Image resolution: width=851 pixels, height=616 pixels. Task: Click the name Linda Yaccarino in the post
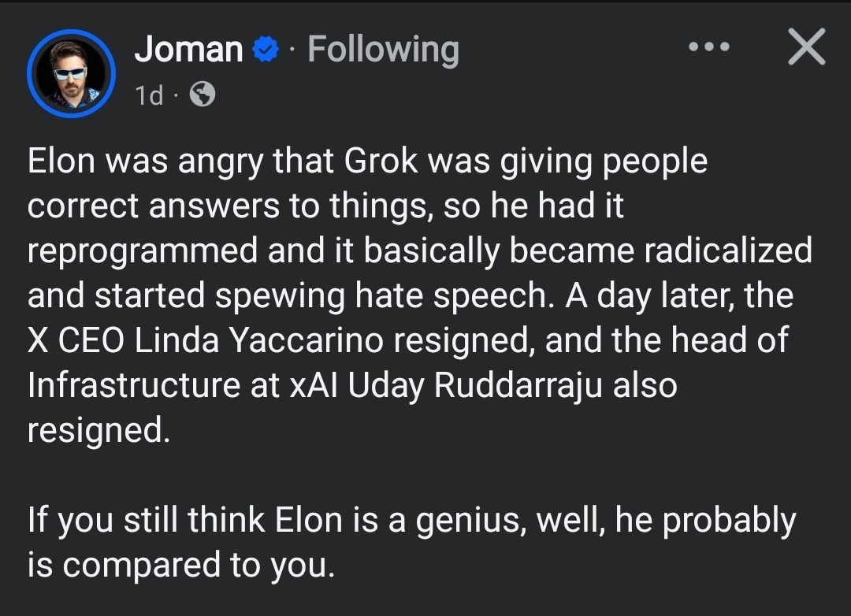[259, 341]
